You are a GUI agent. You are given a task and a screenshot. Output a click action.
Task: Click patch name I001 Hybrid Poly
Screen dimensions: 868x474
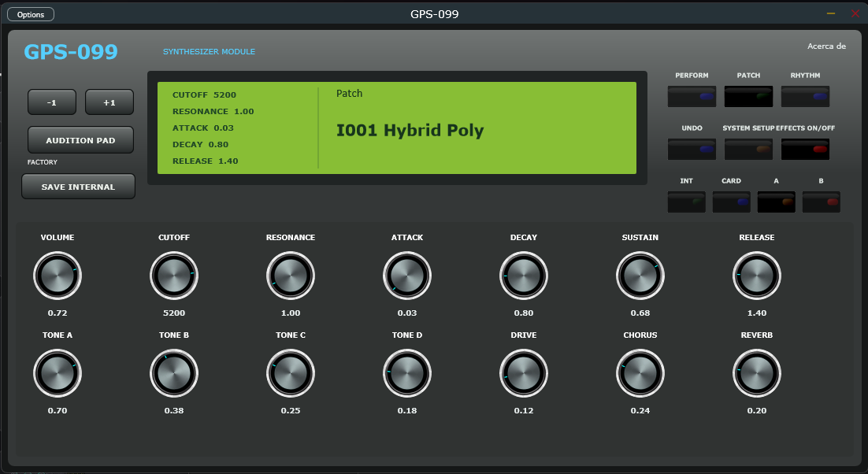410,131
